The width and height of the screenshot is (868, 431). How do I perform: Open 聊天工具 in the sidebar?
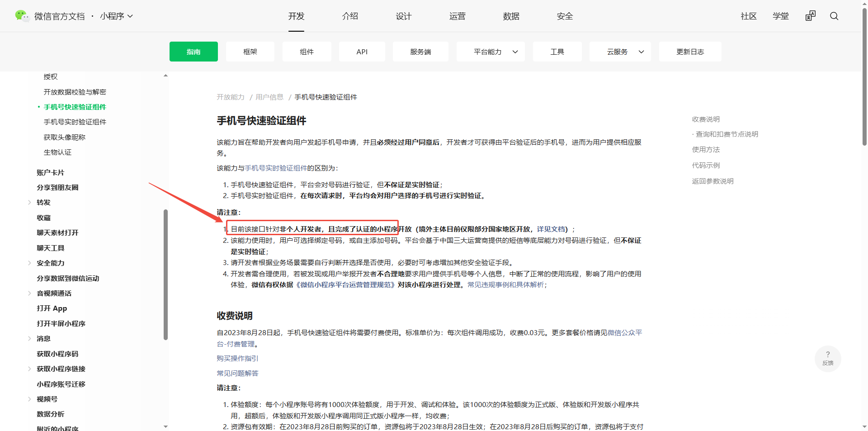(x=51, y=248)
